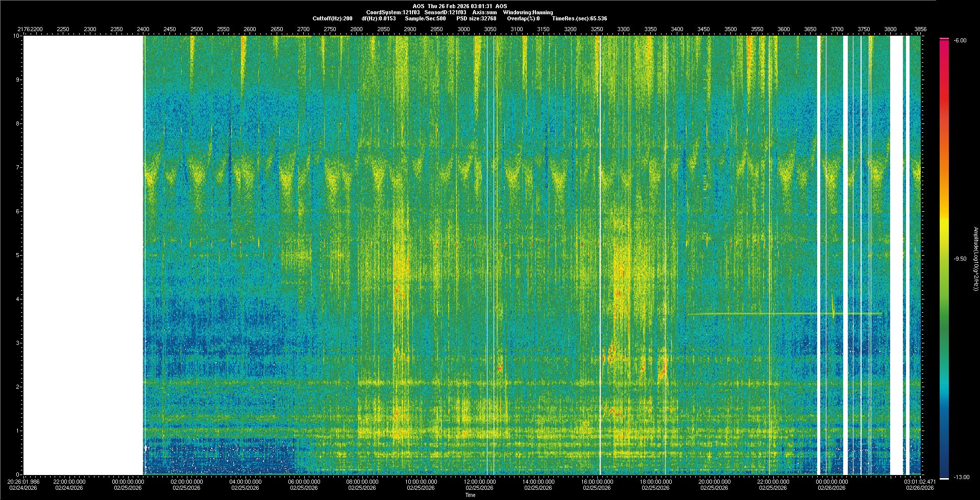The height and width of the screenshot is (500, 980).
Task: Select the 00:00:00.000 02/25/2026 time label
Action: (128, 481)
